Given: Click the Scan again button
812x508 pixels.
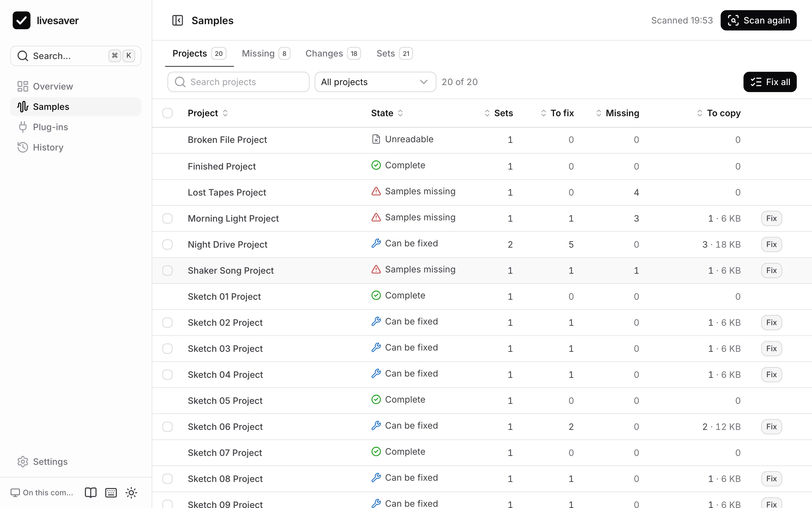Looking at the screenshot, I should click(758, 21).
